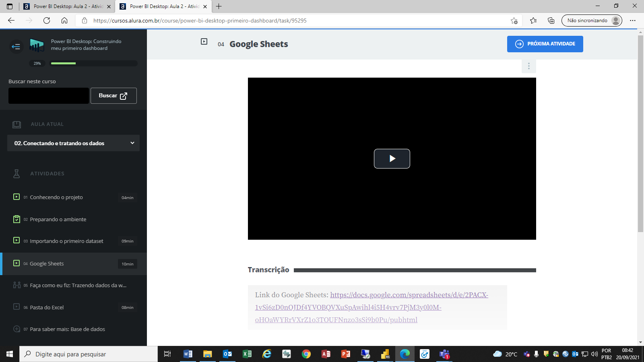Open PowerPoint from the taskbar
This screenshot has width=644, height=362.
346,354
